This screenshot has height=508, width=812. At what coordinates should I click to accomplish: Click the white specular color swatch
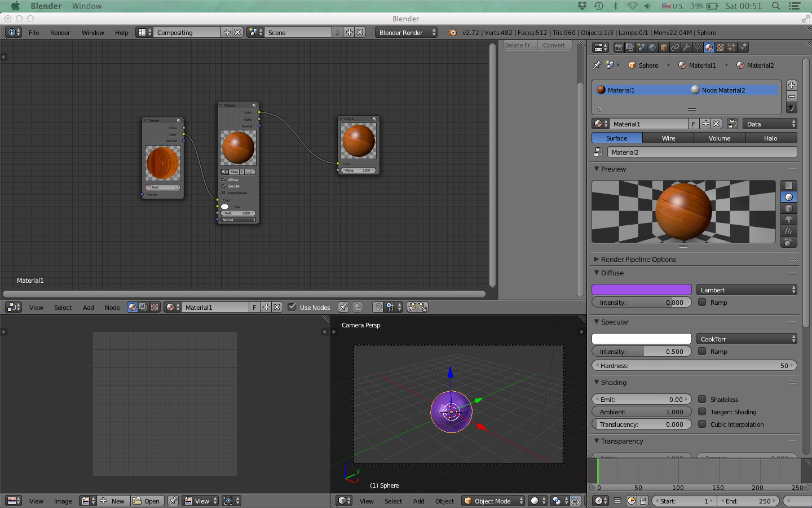tap(642, 339)
